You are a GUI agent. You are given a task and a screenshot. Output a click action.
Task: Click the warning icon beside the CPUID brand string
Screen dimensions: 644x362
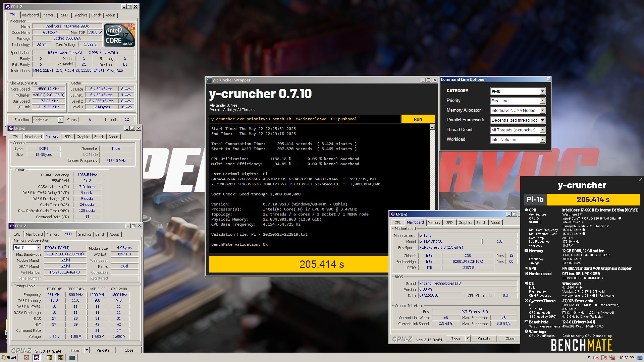[x=620, y=218]
